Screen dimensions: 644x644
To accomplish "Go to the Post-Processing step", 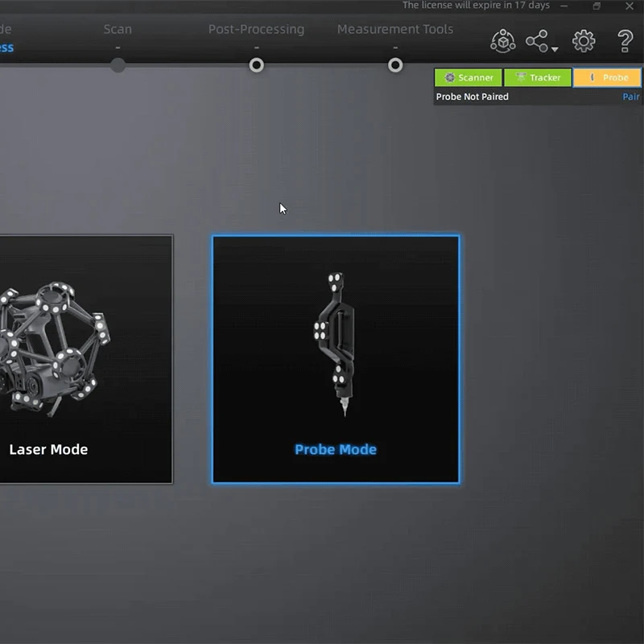I will coord(256,29).
